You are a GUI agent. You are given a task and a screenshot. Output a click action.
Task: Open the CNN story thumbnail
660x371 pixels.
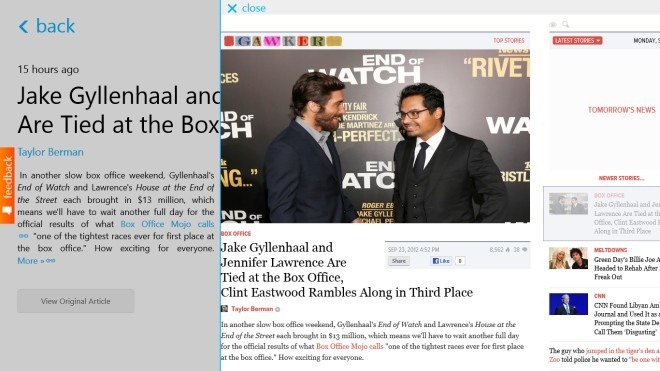[568, 304]
